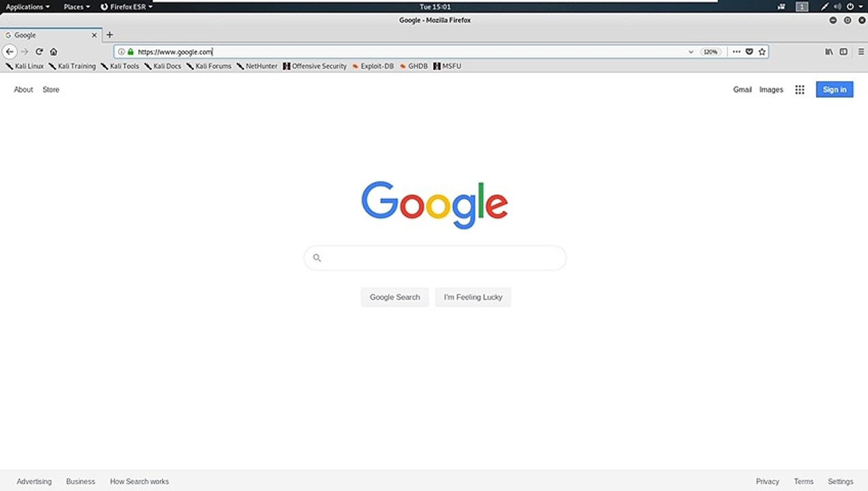Screen dimensions: 868x491
Task: Toggle the sidebar view icon
Action: (x=843, y=52)
